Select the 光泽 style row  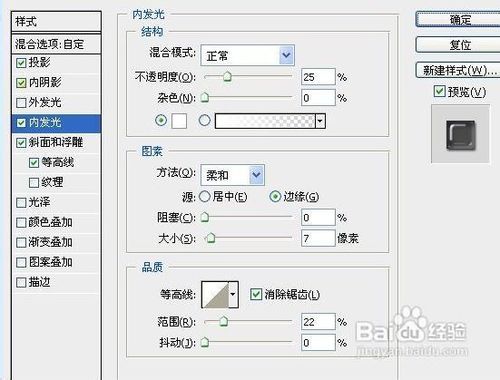pyautogui.click(x=56, y=203)
